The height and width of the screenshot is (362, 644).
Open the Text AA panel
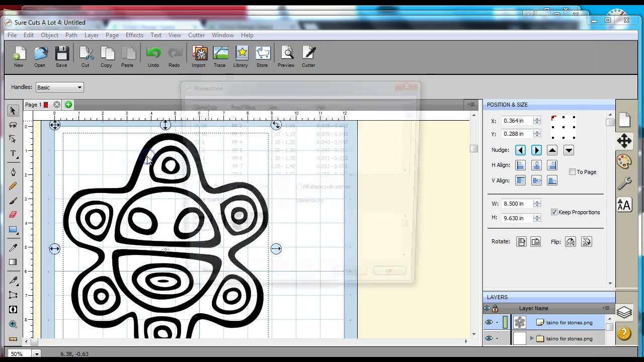(x=624, y=205)
